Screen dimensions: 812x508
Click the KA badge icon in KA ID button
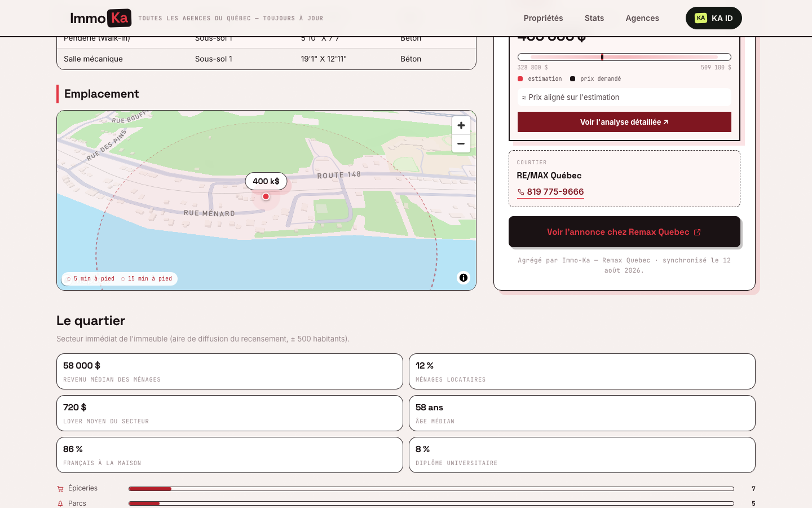pos(701,18)
